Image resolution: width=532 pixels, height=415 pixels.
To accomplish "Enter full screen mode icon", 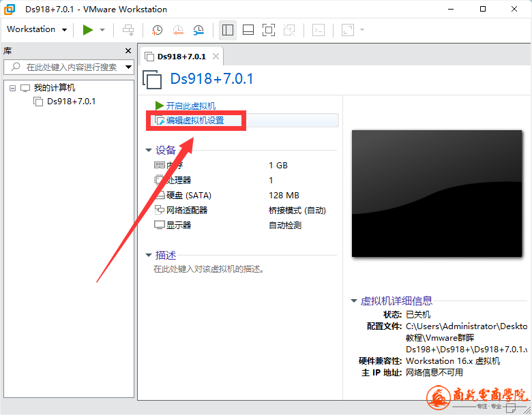I will [x=269, y=30].
